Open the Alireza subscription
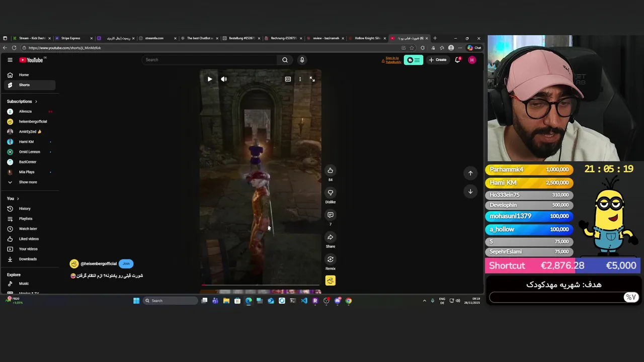644x362 pixels. click(x=30, y=112)
